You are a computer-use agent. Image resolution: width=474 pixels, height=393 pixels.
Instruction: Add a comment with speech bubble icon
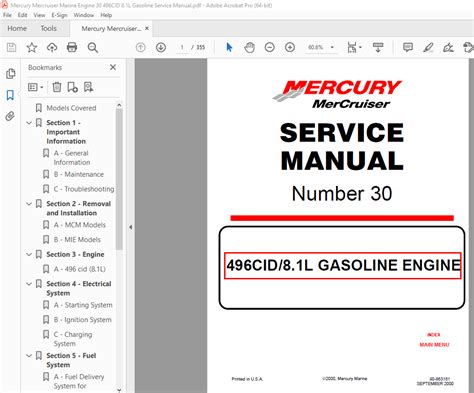point(408,48)
